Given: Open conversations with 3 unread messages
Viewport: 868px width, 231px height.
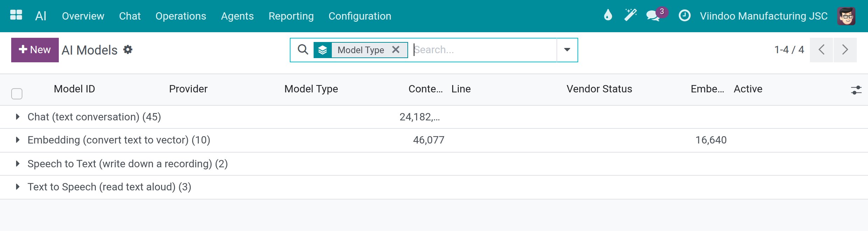Looking at the screenshot, I should coord(657,15).
